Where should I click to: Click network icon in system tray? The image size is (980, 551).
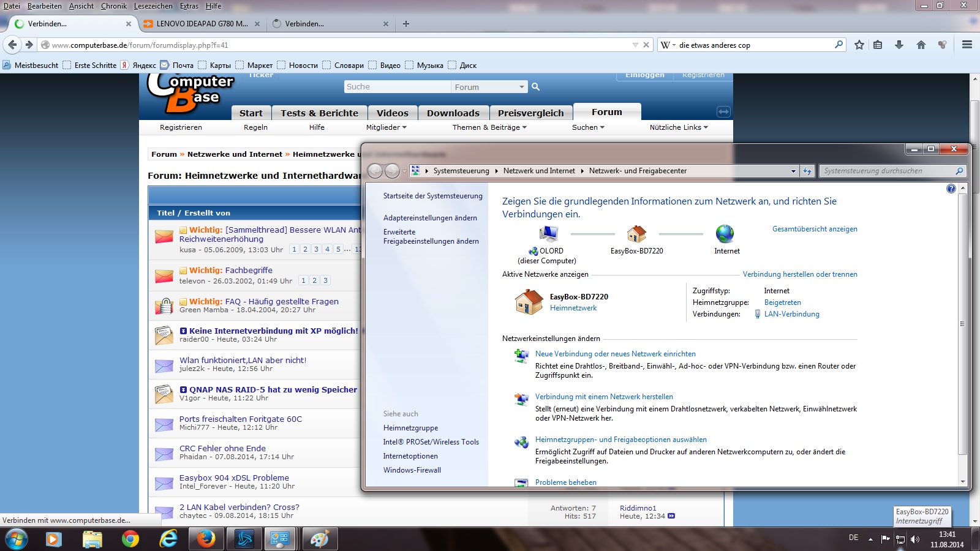click(900, 539)
